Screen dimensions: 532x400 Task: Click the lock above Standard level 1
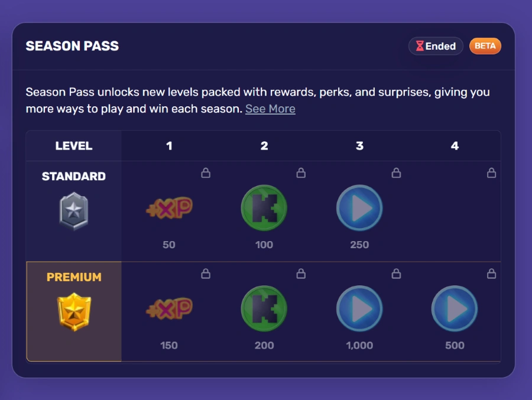pos(205,173)
